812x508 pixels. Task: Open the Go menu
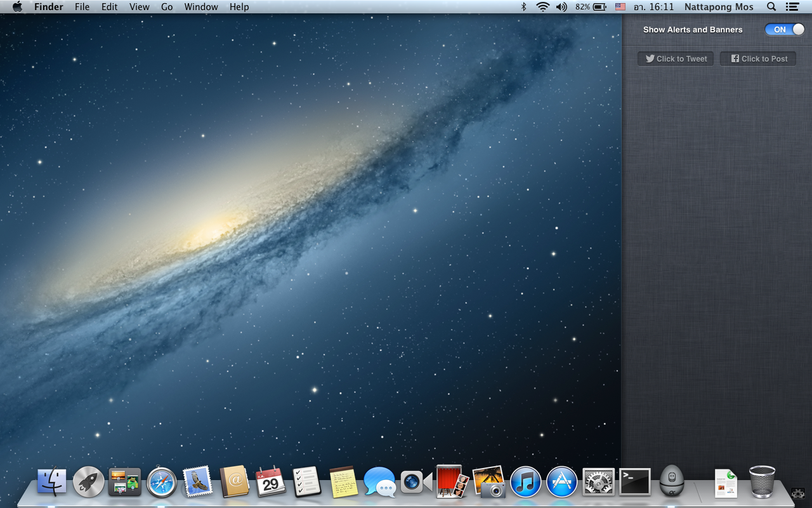(167, 7)
